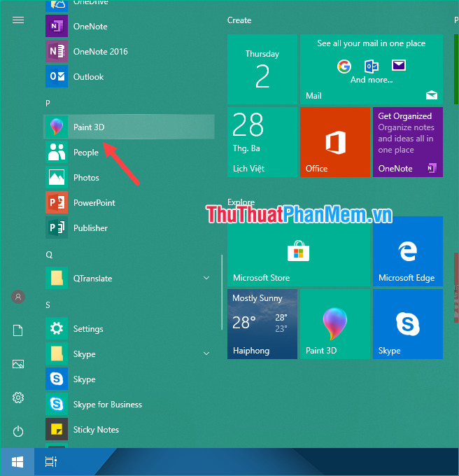Launch the Photos app icon
The width and height of the screenshot is (459, 476).
click(57, 177)
